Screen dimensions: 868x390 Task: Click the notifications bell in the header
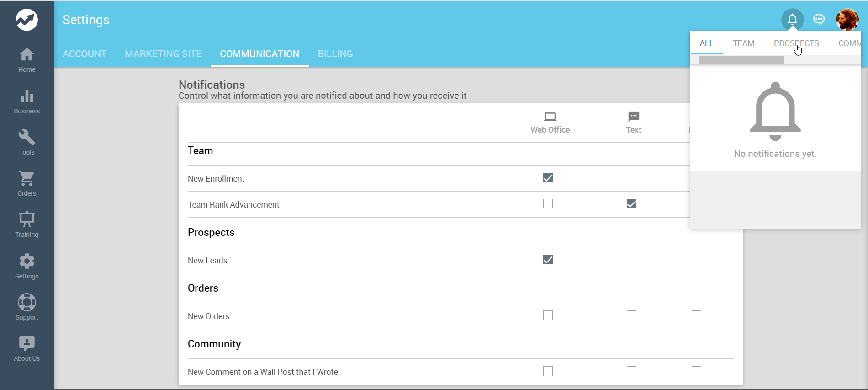pyautogui.click(x=792, y=20)
